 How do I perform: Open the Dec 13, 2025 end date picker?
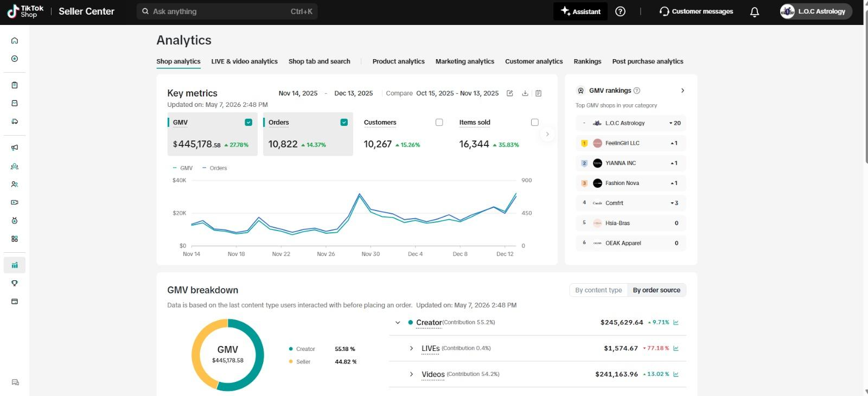point(354,93)
